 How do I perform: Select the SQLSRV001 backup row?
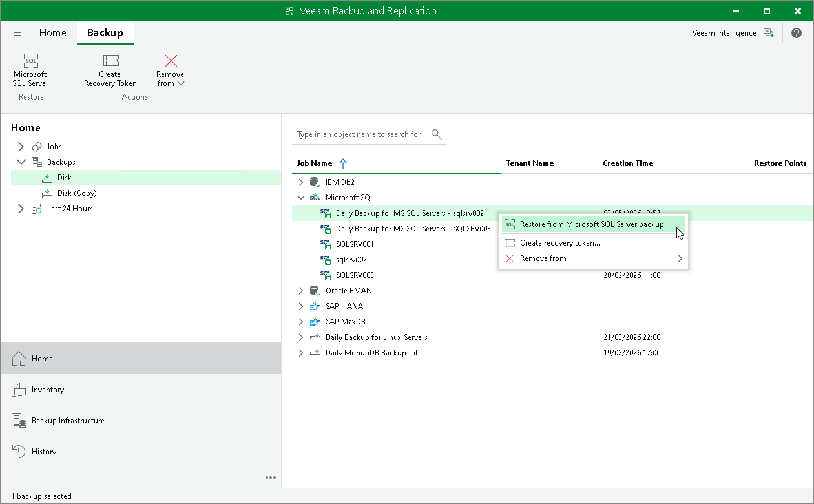coord(355,244)
